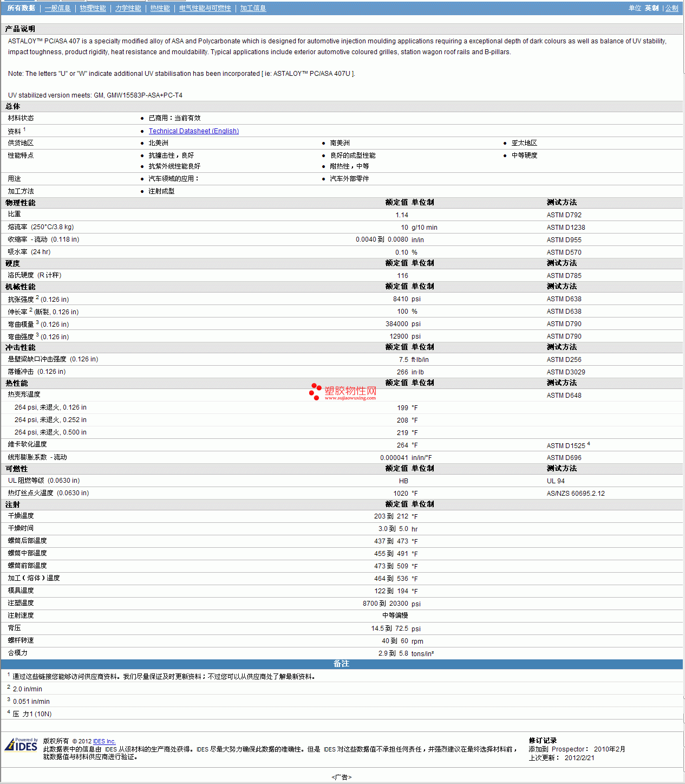Follow the IDES Inc. copyright link
Viewport: 685px width, 784px height.
[x=105, y=741]
